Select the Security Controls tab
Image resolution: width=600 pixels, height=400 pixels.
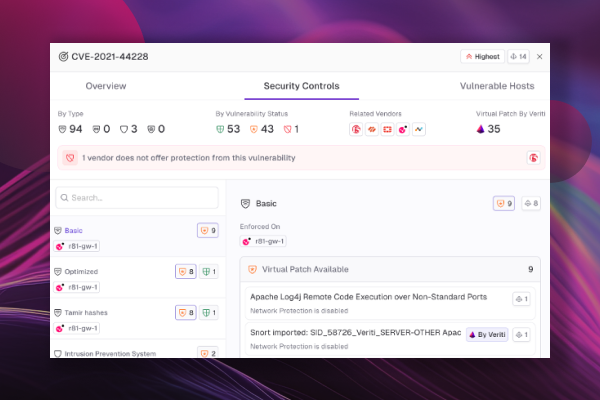(x=302, y=86)
